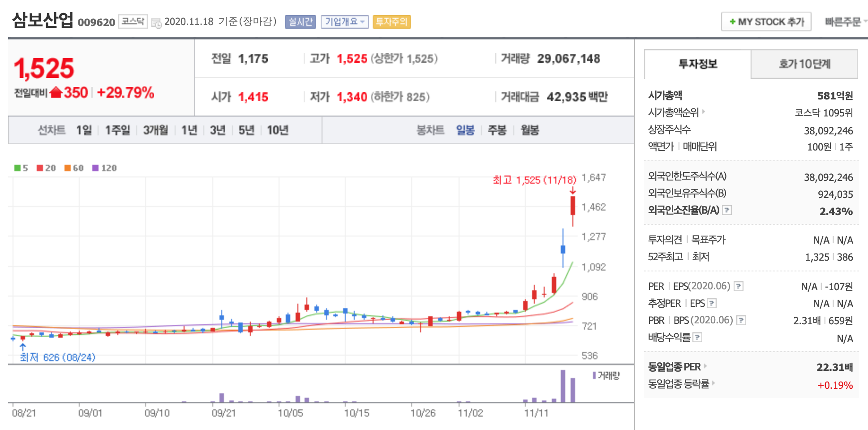Expand the 동일업종 등락률 arrow link
The width and height of the screenshot is (868, 430).
(x=713, y=383)
